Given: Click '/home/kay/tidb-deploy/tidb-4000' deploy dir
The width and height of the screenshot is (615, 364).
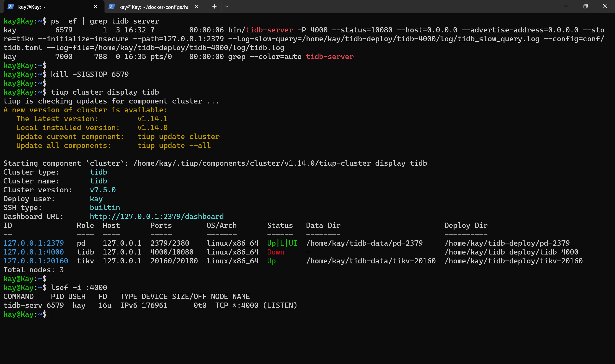Looking at the screenshot, I should click(x=511, y=252).
